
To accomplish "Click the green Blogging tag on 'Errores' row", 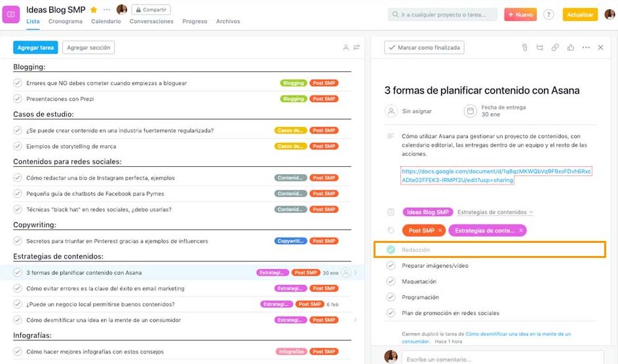I will click(x=294, y=83).
